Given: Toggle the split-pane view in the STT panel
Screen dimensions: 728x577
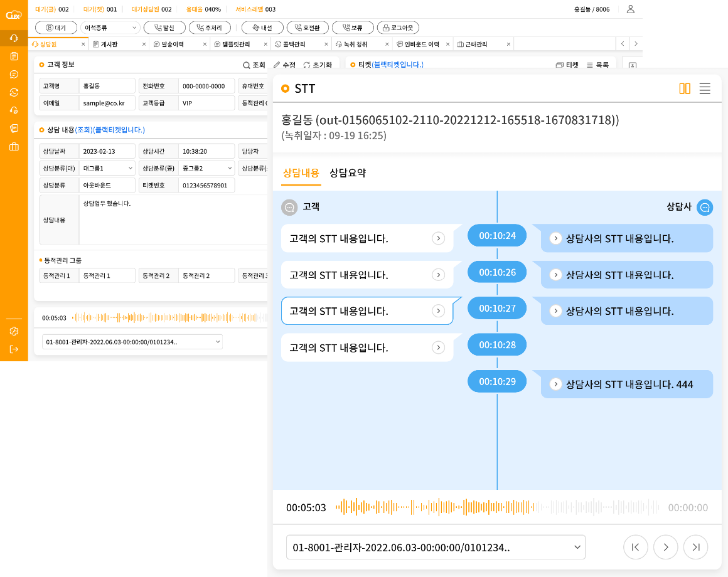Looking at the screenshot, I should click(x=685, y=88).
